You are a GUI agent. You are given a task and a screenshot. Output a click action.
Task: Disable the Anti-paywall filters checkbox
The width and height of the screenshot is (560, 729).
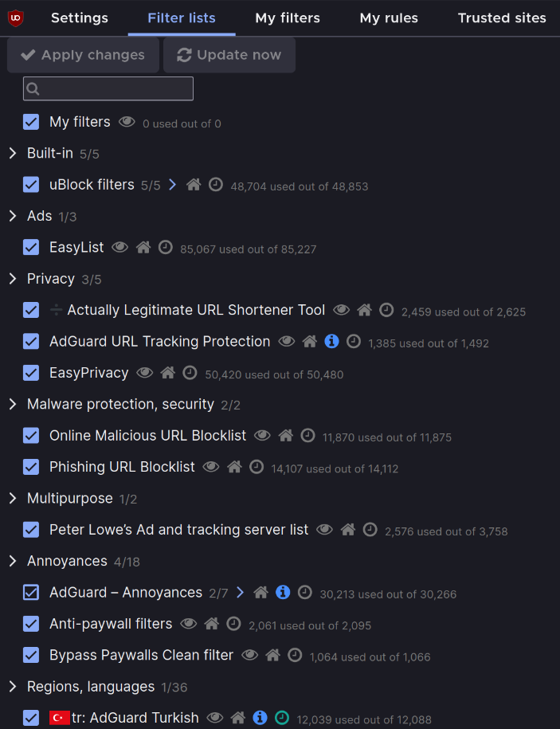(x=31, y=624)
